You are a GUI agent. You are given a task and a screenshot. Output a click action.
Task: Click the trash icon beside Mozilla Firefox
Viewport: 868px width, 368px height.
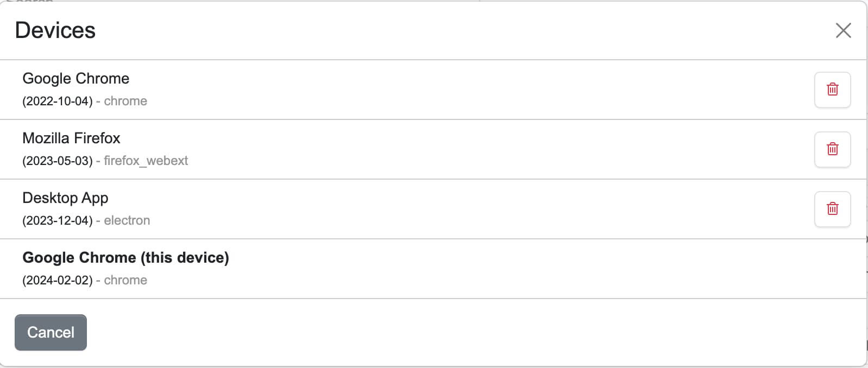[832, 149]
